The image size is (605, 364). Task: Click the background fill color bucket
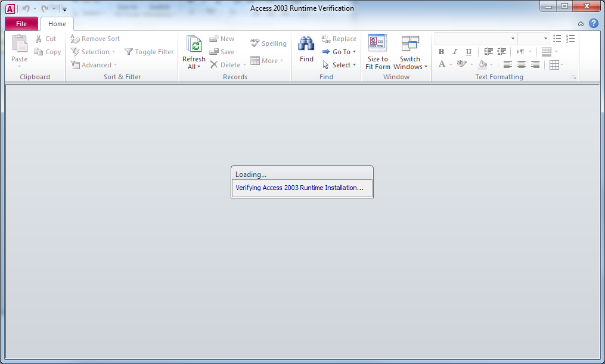click(x=482, y=64)
